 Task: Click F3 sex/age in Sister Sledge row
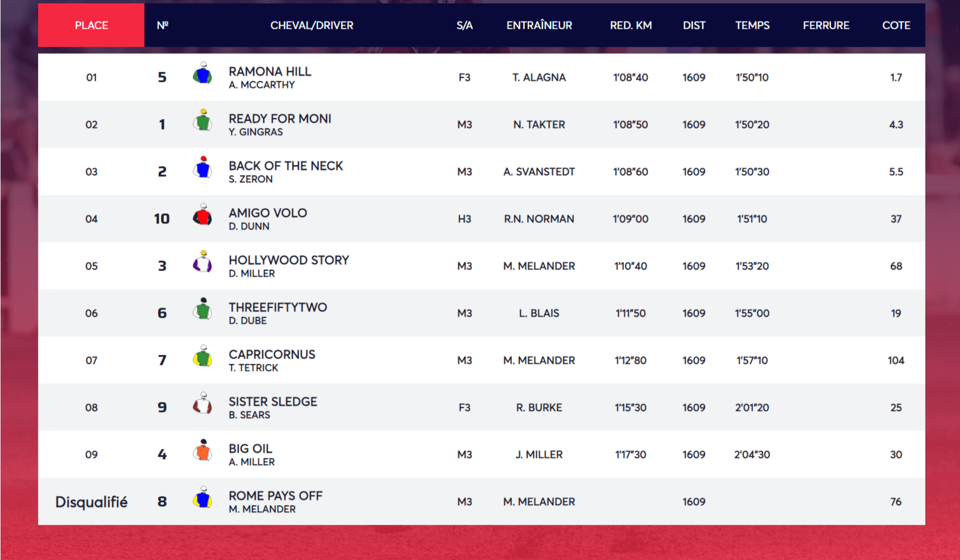click(x=464, y=407)
